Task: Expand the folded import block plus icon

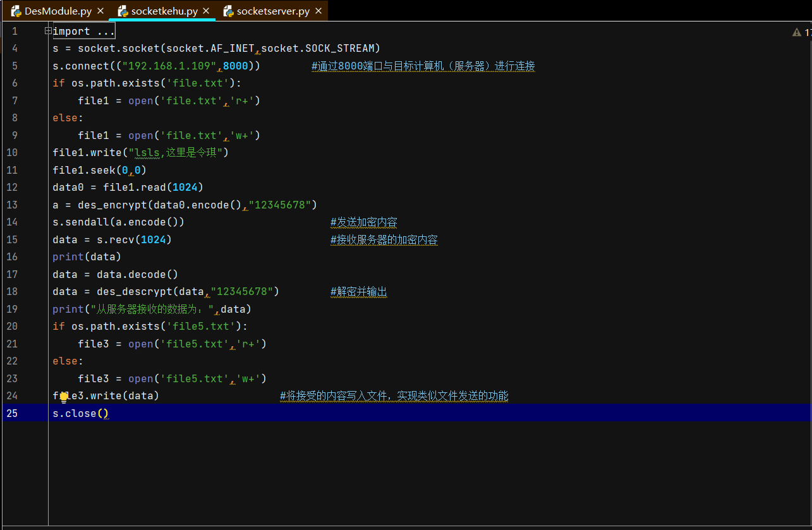Action: 48,31
